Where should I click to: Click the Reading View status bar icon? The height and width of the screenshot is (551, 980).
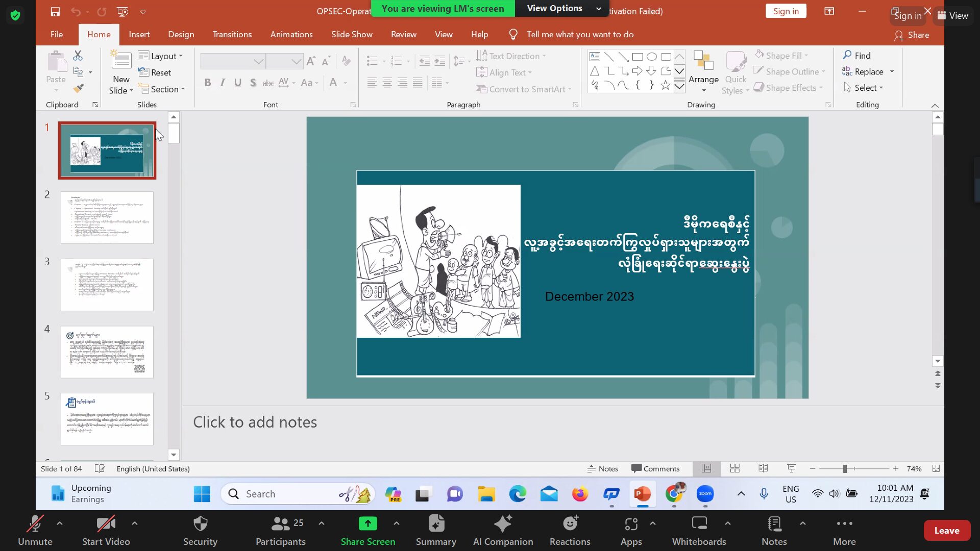click(x=763, y=468)
